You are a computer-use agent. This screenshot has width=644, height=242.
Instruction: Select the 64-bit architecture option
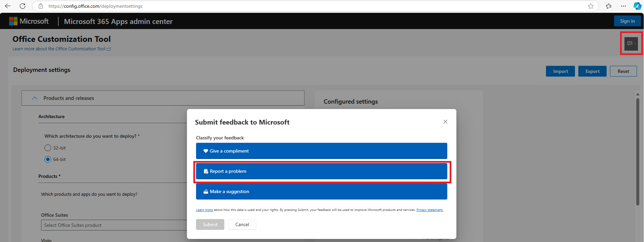(x=48, y=159)
